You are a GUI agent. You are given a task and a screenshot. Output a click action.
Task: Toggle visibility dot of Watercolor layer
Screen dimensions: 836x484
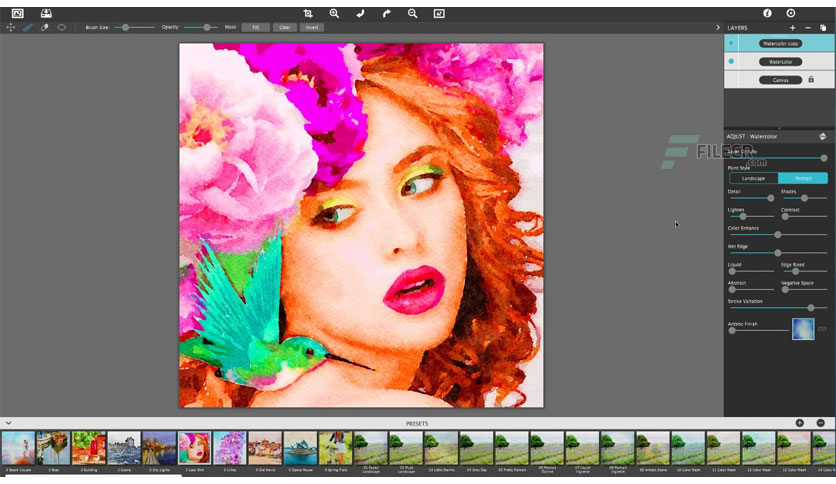pyautogui.click(x=731, y=61)
